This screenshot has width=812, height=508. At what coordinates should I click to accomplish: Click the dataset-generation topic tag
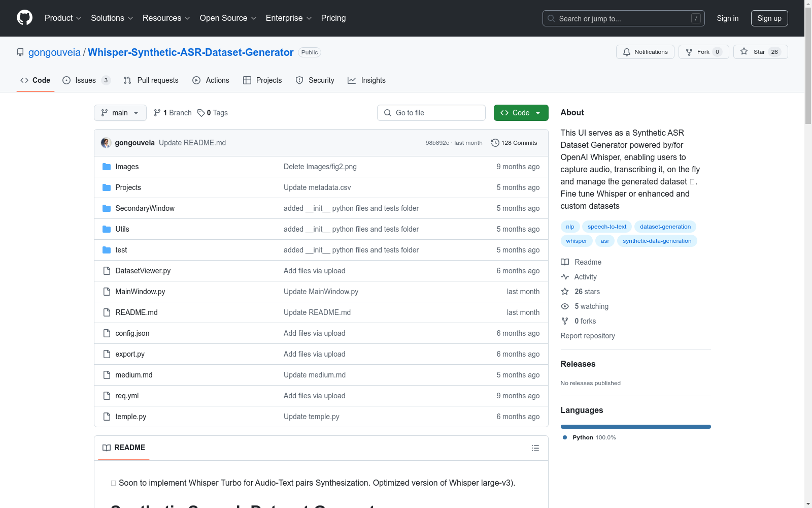(665, 227)
